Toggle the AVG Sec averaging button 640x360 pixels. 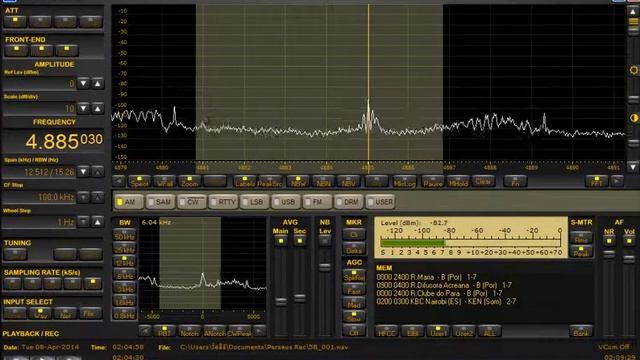300,241
